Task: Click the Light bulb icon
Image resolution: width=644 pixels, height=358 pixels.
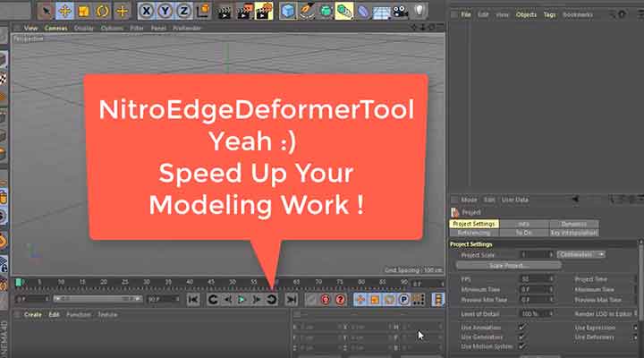Action: 417,12
